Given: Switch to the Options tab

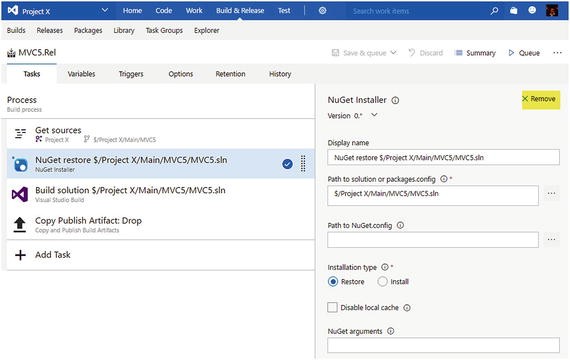Looking at the screenshot, I should (x=181, y=74).
